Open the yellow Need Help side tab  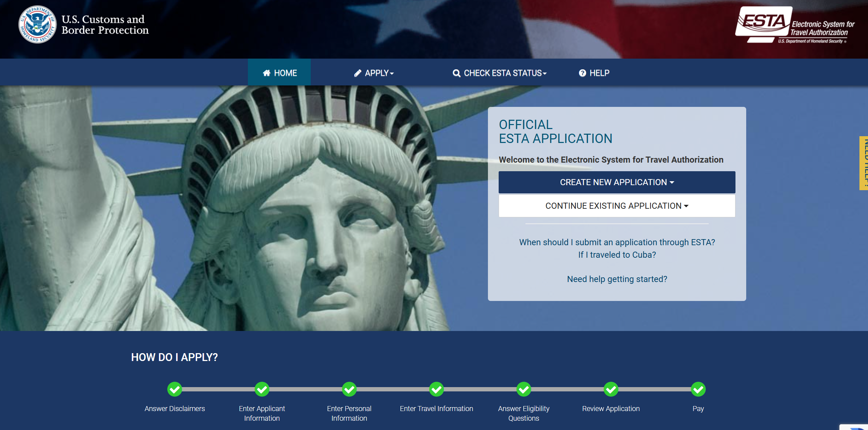[x=864, y=163]
